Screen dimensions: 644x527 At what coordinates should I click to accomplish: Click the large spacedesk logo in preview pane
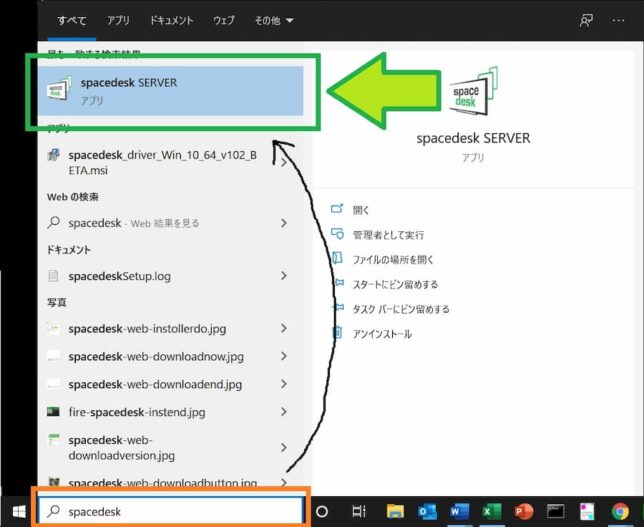tap(473, 91)
